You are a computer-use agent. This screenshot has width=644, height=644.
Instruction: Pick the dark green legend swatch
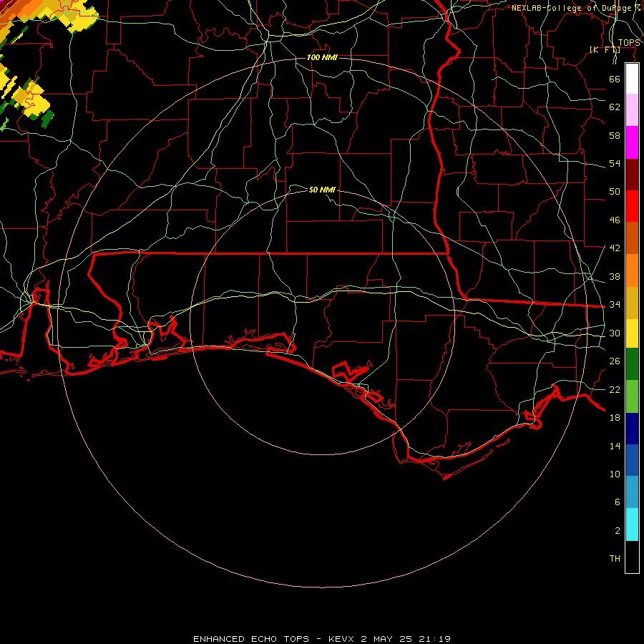(x=632, y=364)
